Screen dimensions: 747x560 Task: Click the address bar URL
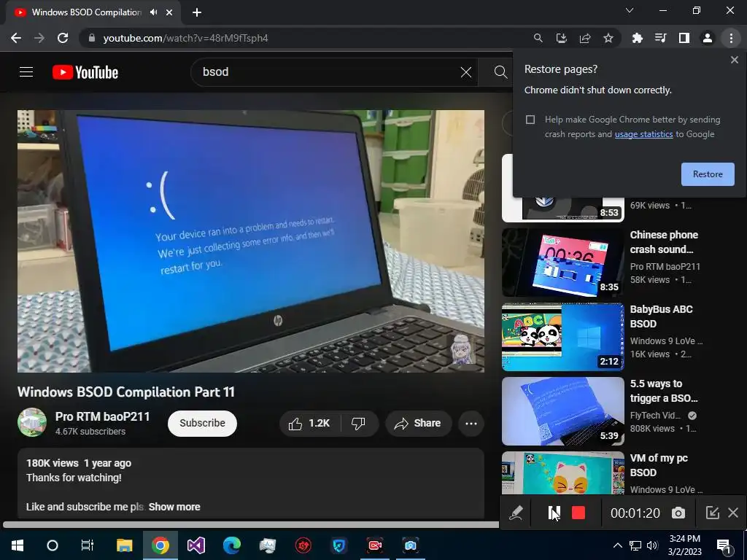[x=186, y=38]
